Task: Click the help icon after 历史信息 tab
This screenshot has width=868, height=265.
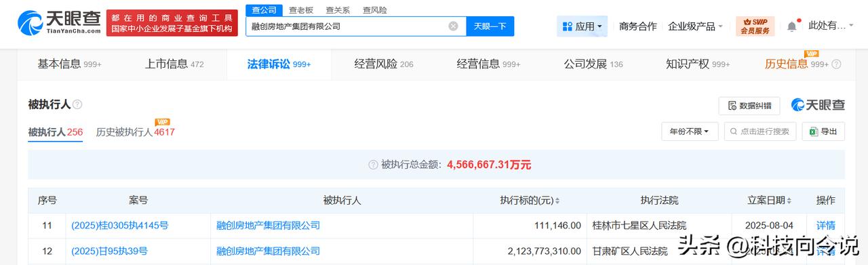Action: (x=836, y=64)
